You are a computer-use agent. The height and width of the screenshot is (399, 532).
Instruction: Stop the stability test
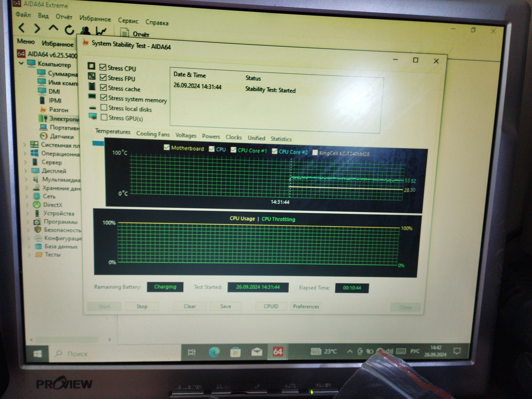(142, 306)
